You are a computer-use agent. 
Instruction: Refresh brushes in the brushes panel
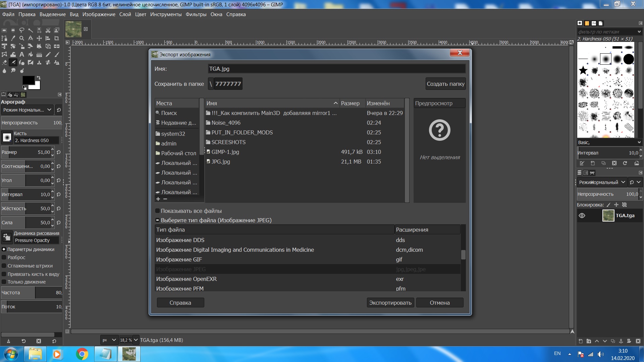point(625,163)
